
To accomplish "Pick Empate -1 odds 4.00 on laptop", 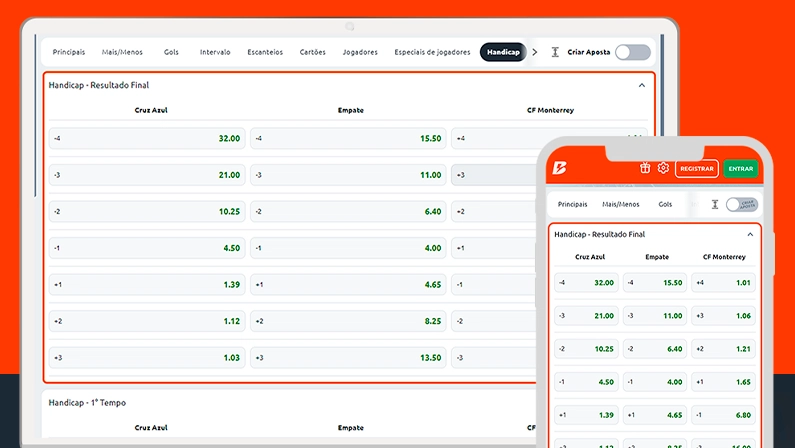I will [348, 248].
